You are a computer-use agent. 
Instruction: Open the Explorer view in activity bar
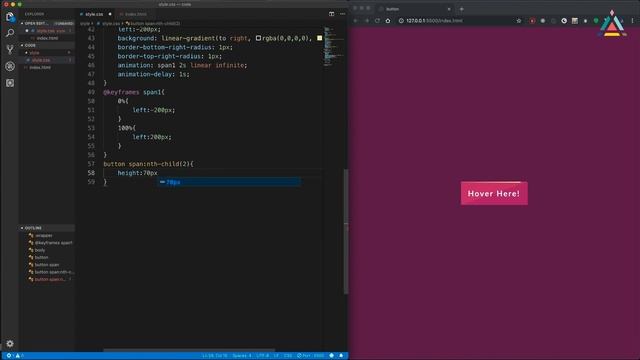pos(10,17)
